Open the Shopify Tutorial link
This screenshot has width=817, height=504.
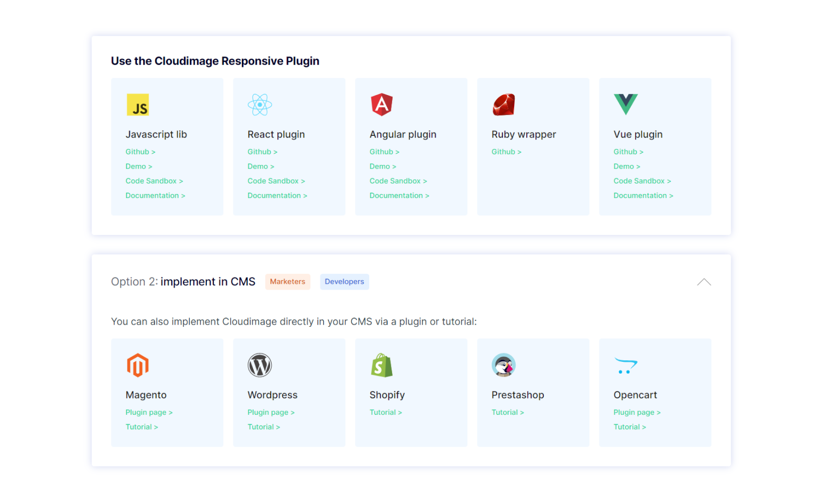pyautogui.click(x=386, y=412)
